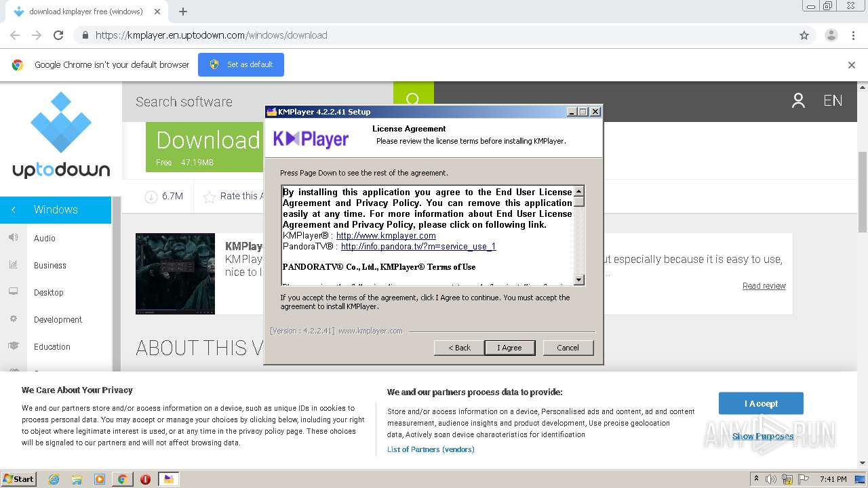
Task: Collapse the Windows sidebar category chevron
Action: click(13, 209)
